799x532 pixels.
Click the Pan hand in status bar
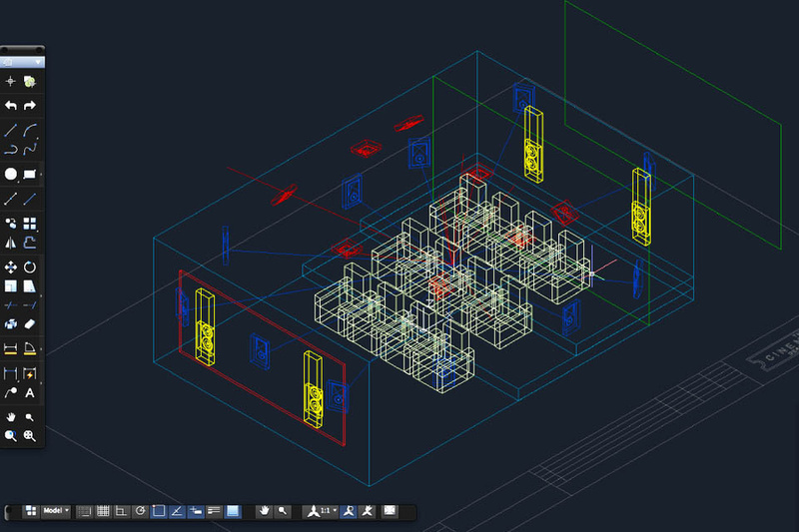pyautogui.click(x=264, y=511)
